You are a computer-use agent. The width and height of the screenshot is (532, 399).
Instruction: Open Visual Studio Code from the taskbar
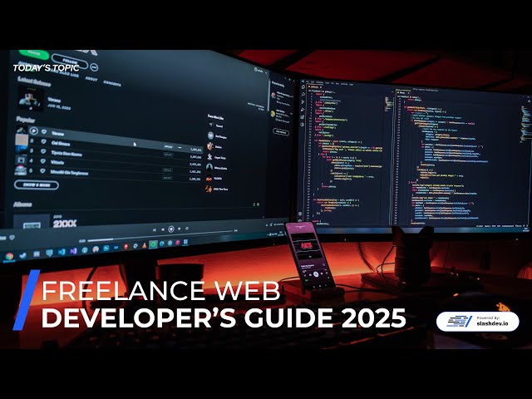(62, 252)
